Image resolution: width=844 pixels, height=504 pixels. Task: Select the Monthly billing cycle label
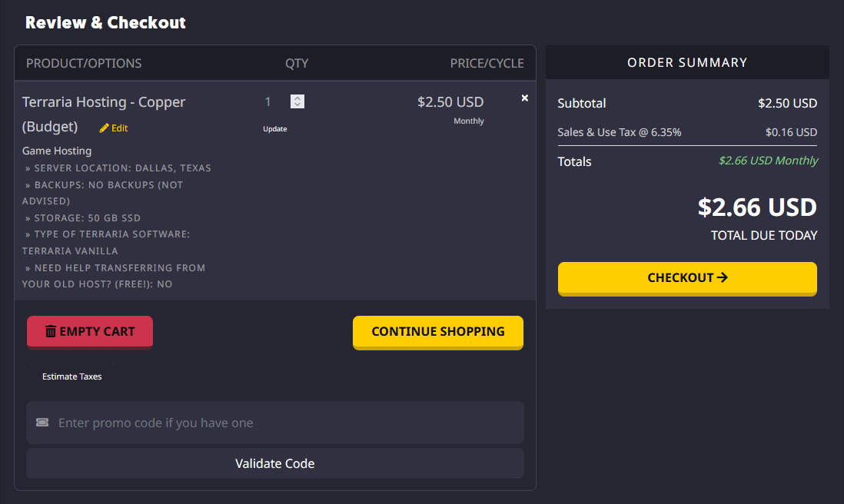(468, 121)
